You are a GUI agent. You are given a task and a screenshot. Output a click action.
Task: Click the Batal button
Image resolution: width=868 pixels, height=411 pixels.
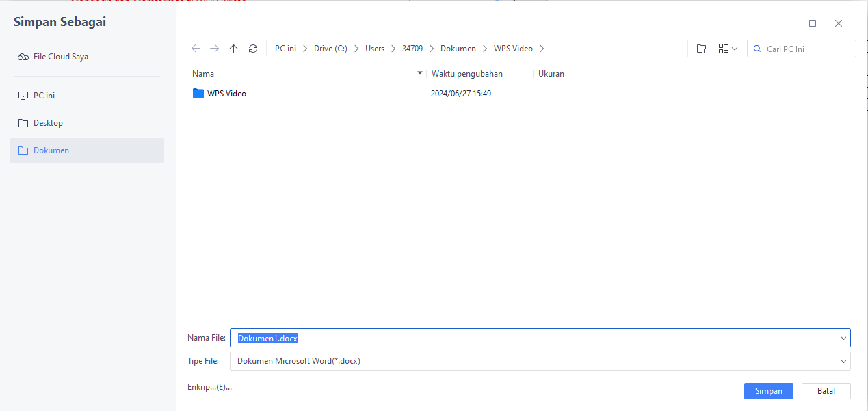point(826,391)
